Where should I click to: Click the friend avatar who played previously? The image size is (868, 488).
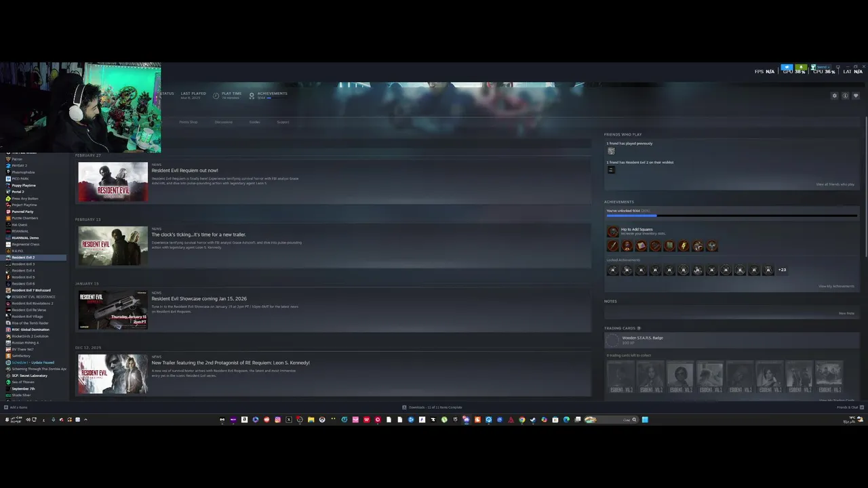tap(611, 151)
